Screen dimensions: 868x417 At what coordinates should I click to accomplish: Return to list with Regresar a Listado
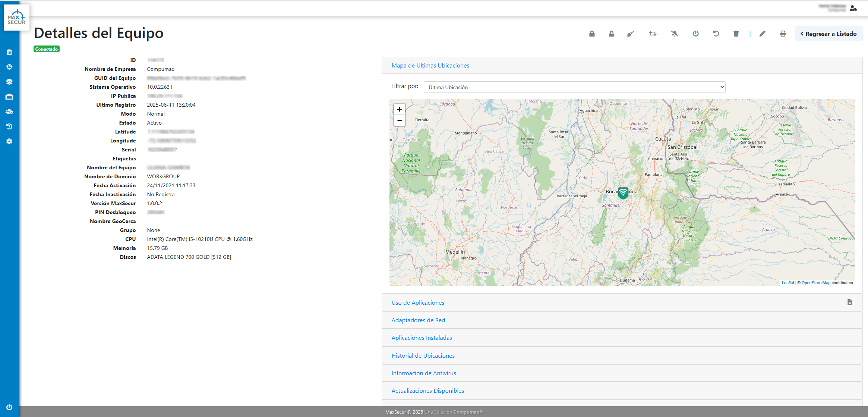829,34
